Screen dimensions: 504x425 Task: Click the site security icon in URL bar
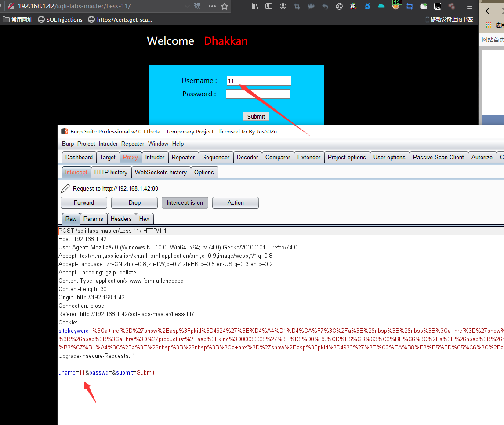click(x=11, y=6)
